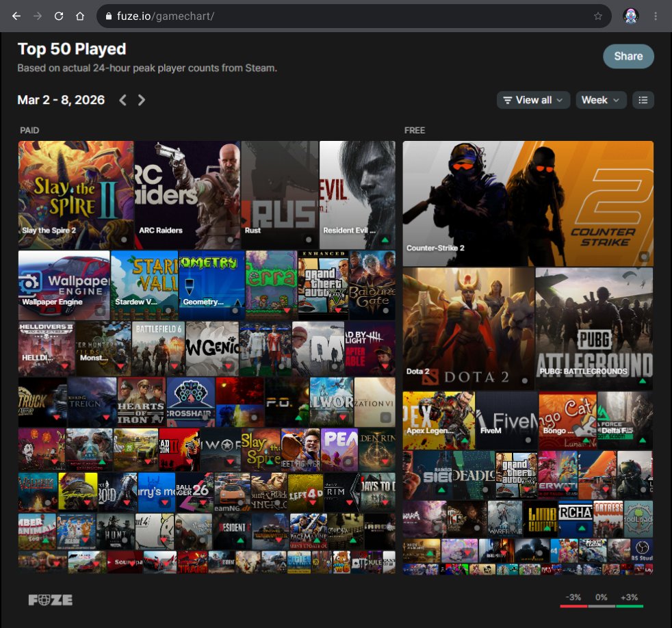Go to the previous week
Screen dimensions: 672x628
123,101
